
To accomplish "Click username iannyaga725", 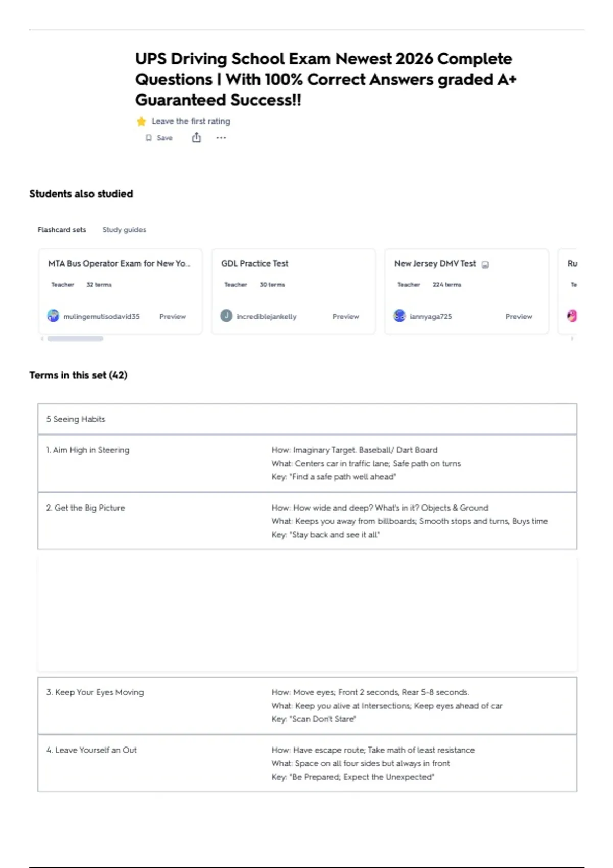I will tap(431, 317).
